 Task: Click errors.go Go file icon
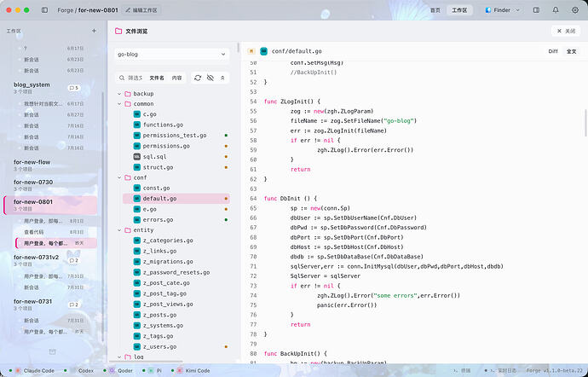tap(137, 220)
